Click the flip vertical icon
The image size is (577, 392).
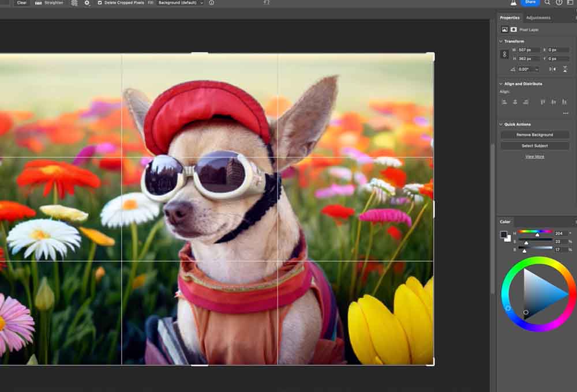[x=565, y=69]
